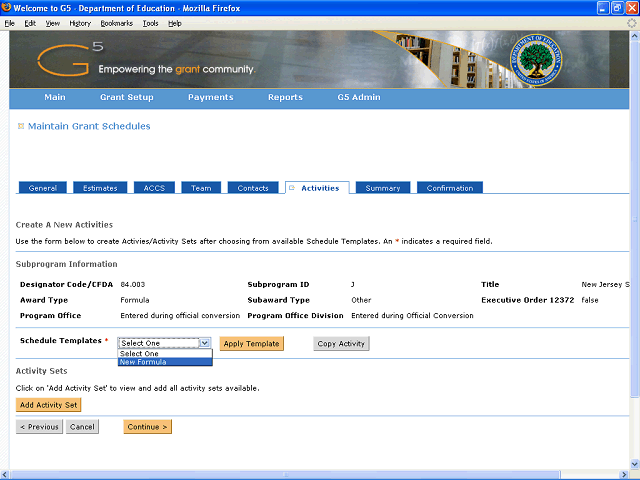Click the Activity Sets heading
Viewport: 640px width, 480px height.
pyautogui.click(x=41, y=371)
